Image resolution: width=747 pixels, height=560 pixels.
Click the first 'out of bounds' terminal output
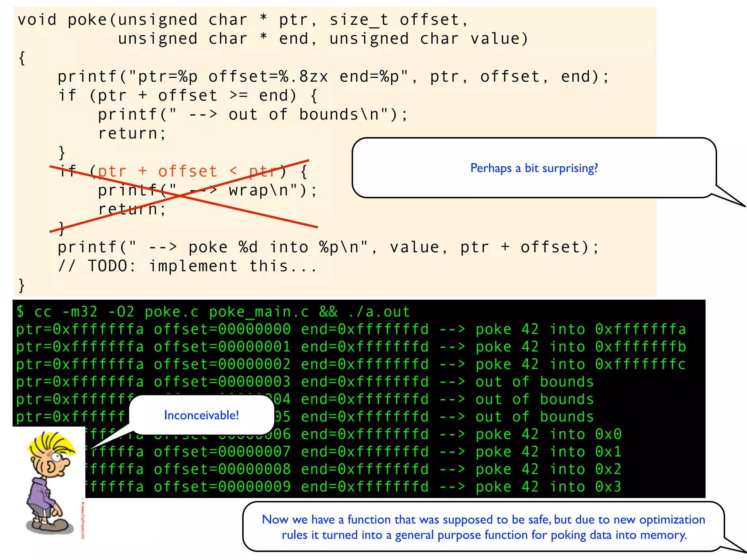pos(534,382)
